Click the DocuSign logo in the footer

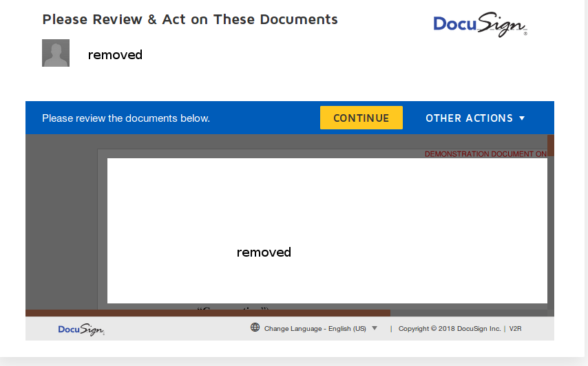tap(81, 330)
